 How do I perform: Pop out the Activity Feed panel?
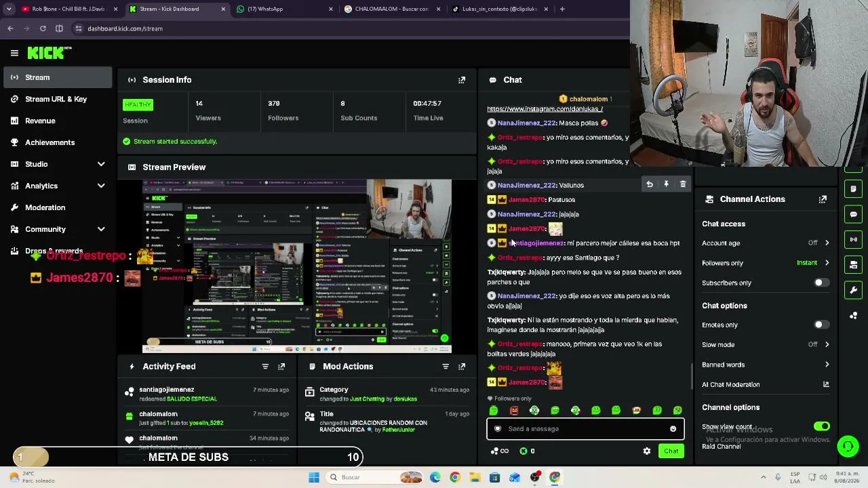click(x=281, y=367)
